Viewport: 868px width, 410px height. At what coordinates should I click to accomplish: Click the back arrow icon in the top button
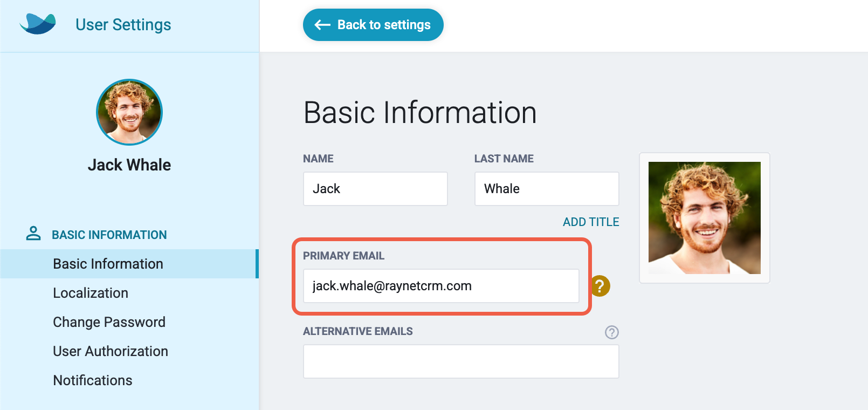pyautogui.click(x=322, y=25)
